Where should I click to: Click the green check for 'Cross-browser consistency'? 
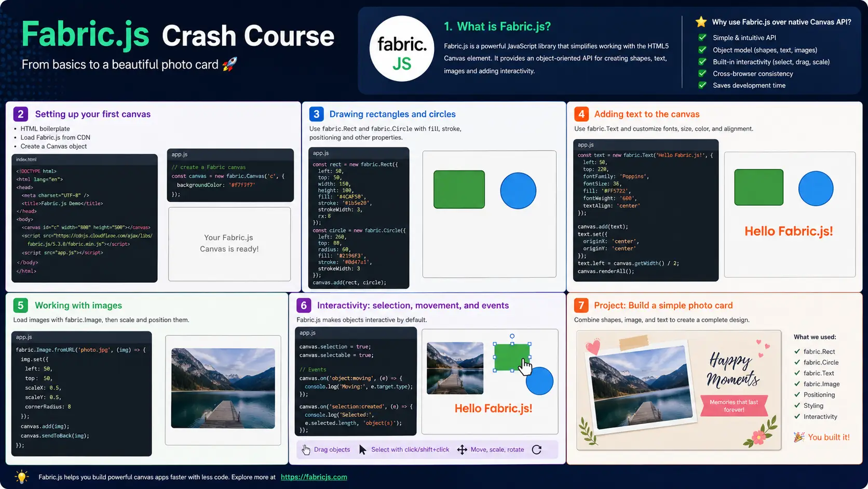click(x=702, y=73)
